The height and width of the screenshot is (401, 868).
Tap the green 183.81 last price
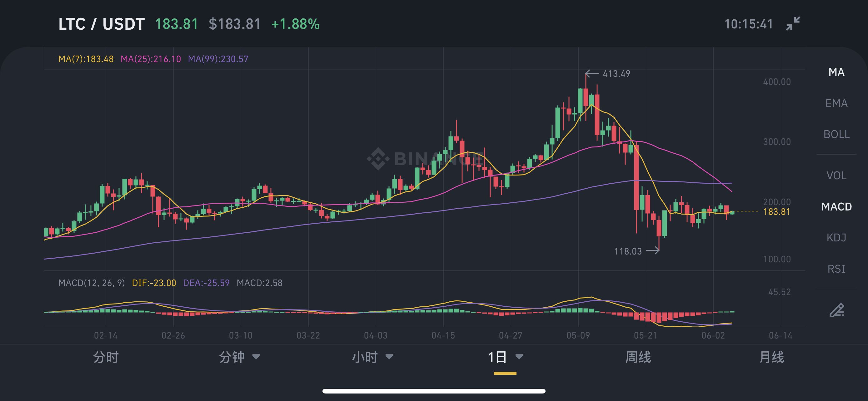(x=177, y=24)
